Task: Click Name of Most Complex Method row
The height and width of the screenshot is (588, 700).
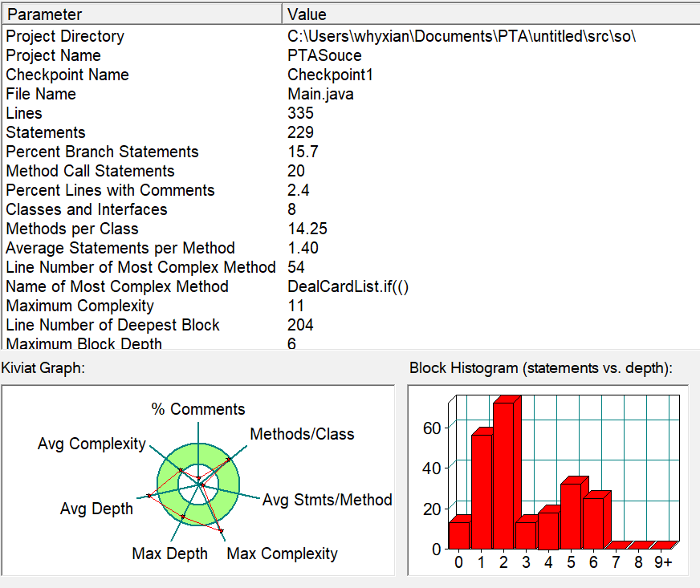Action: (x=350, y=286)
